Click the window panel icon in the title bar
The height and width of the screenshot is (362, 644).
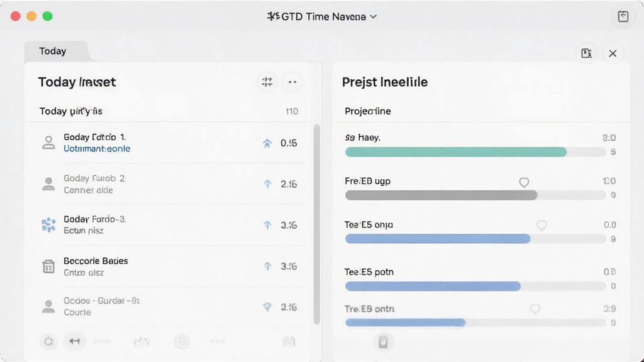tap(623, 16)
